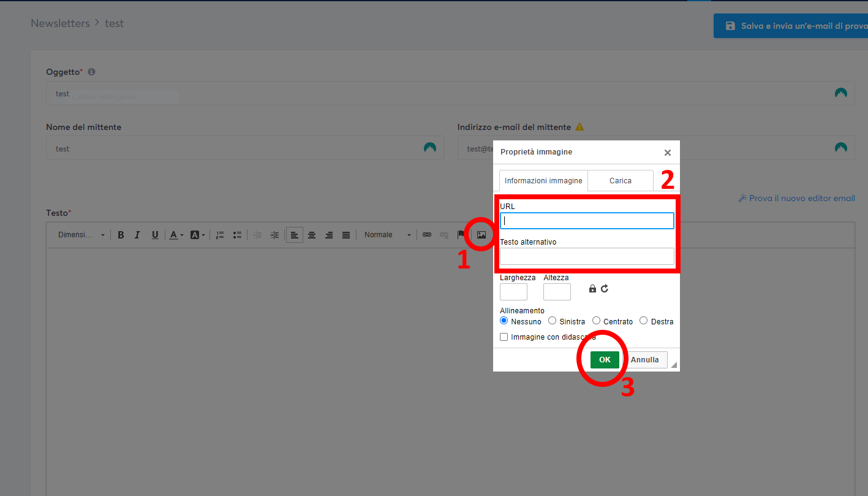This screenshot has height=496, width=868.
Task: Toggle underline formatting
Action: coord(155,234)
